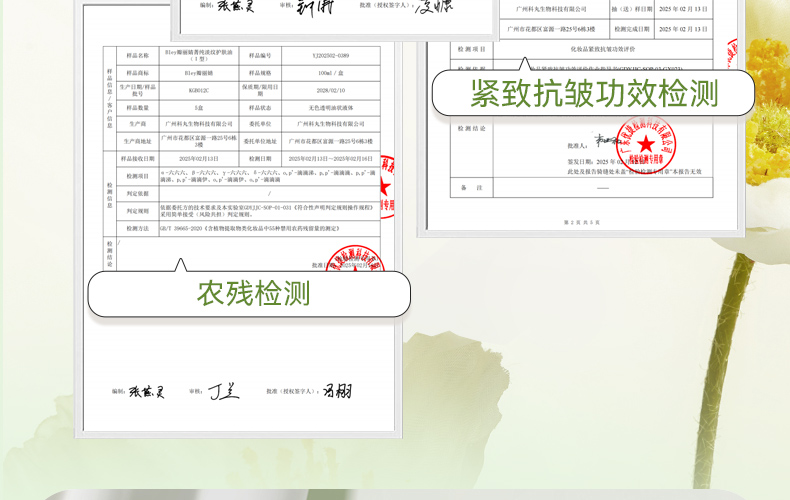This screenshot has width=790, height=500.
Task: Select the '检测日期' label cell
Action: pyautogui.click(x=260, y=159)
